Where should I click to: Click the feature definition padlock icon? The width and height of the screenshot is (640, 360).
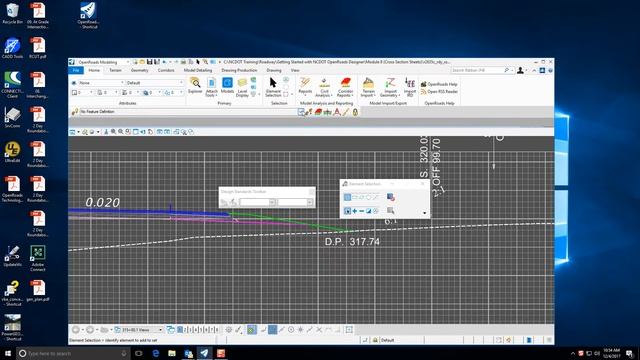(x=355, y=112)
